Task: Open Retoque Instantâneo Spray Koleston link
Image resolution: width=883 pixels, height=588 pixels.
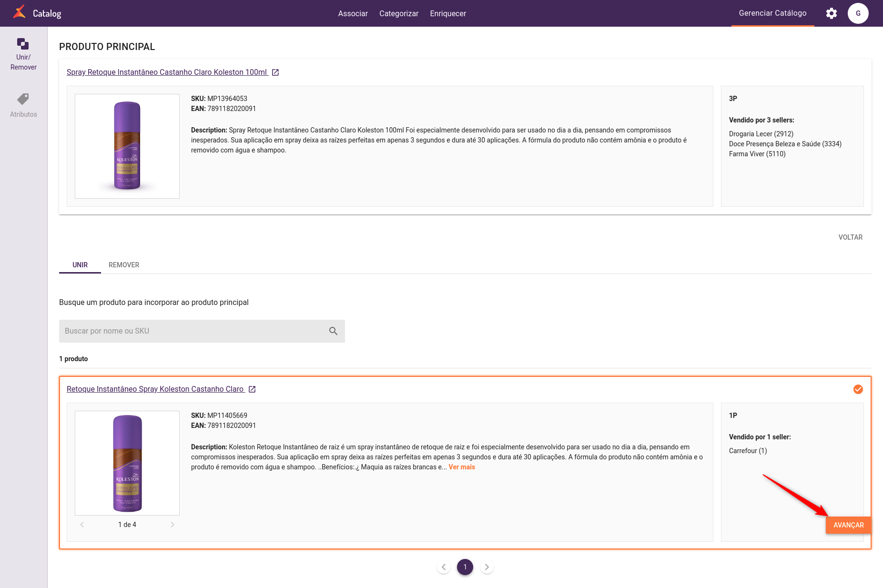Action: click(x=155, y=389)
